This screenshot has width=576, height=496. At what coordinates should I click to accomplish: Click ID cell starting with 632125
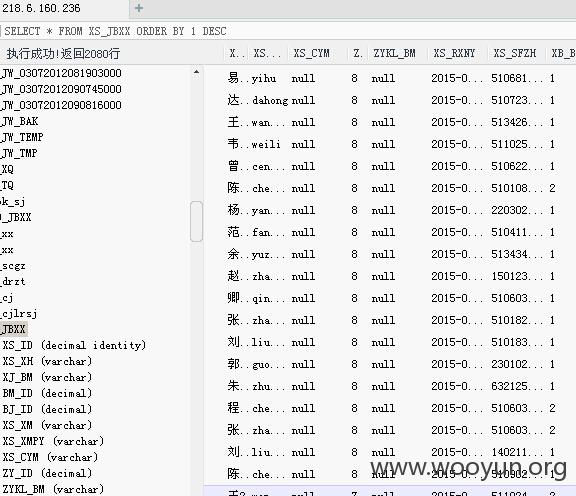click(x=516, y=387)
